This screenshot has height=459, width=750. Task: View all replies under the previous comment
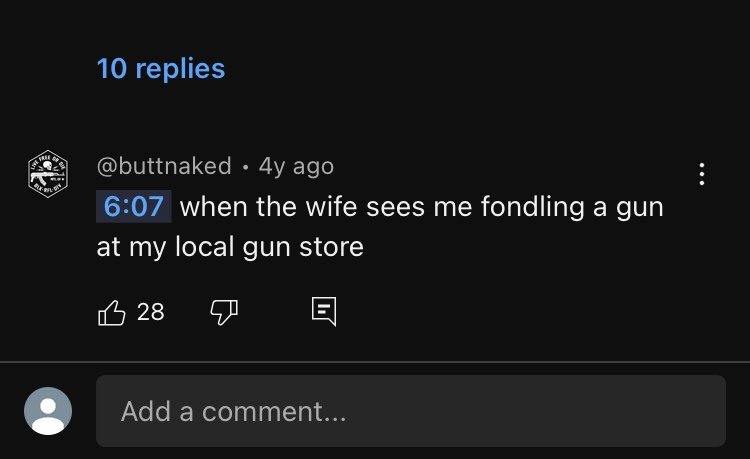(161, 69)
